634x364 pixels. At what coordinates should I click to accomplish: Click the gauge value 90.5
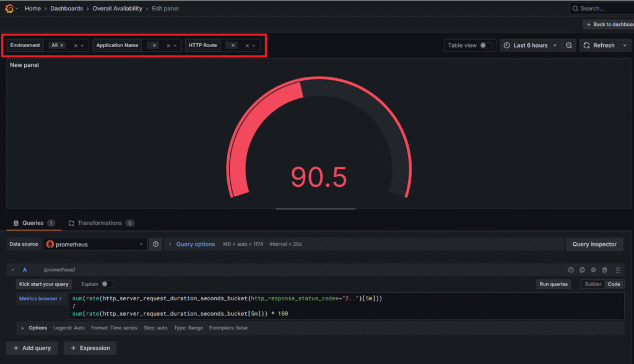click(319, 177)
